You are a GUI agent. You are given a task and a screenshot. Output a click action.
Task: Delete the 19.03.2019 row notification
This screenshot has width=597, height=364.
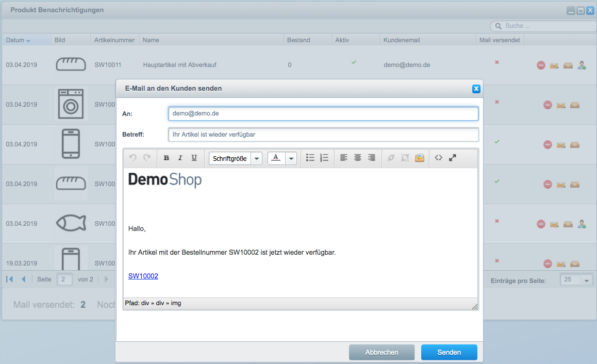[x=548, y=263]
